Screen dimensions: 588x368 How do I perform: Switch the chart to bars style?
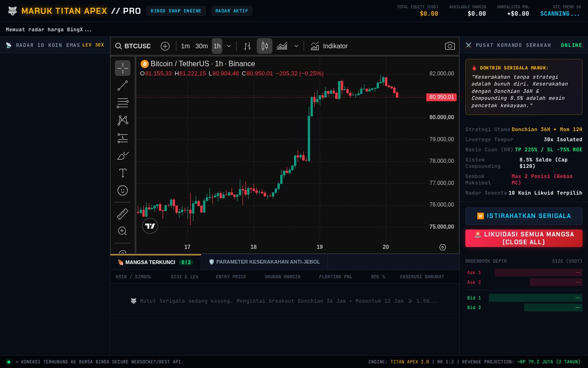click(x=247, y=46)
